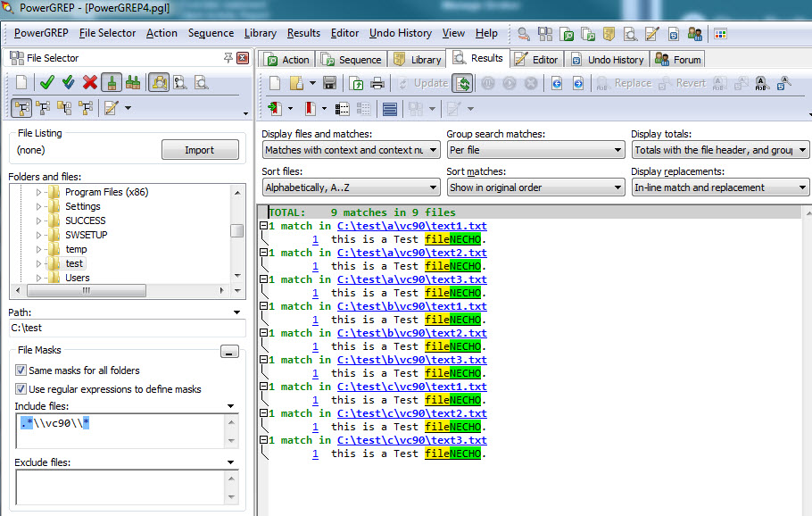Open file C:\test\a\vc90\text1.txt
This screenshot has height=516, width=812.
coord(410,225)
